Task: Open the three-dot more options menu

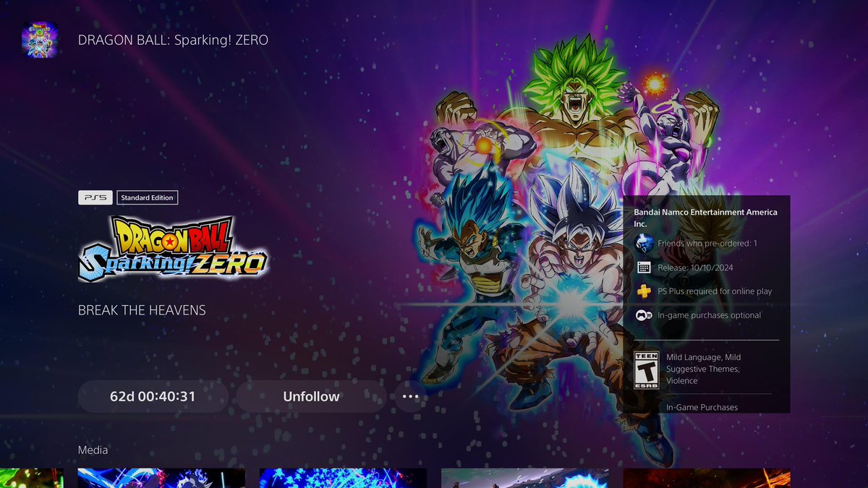Action: 410,396
